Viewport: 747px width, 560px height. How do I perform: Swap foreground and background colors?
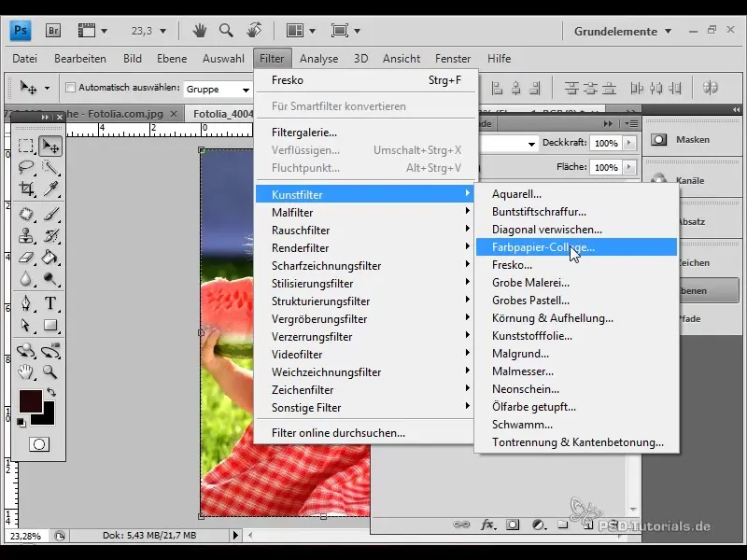pyautogui.click(x=51, y=392)
